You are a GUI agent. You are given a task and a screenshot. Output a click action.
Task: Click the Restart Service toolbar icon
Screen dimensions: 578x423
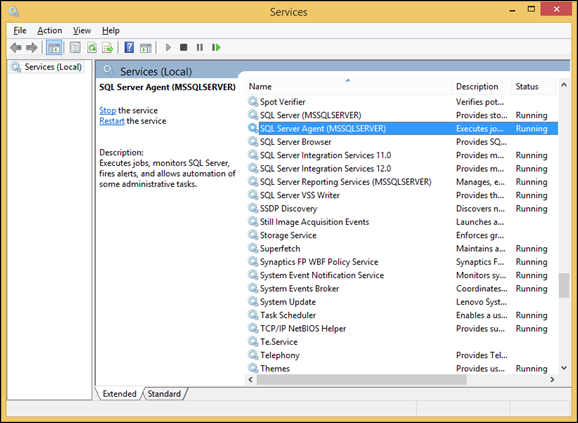[x=216, y=48]
